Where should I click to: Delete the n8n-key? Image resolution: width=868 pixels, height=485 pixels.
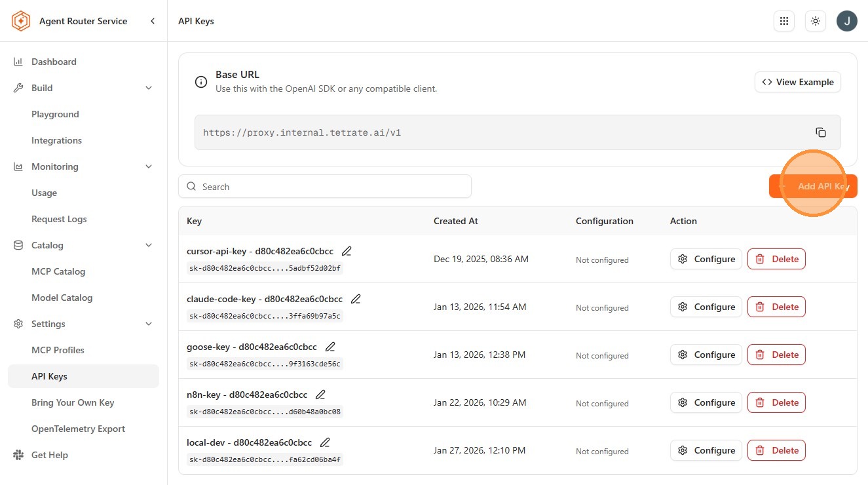coord(776,402)
